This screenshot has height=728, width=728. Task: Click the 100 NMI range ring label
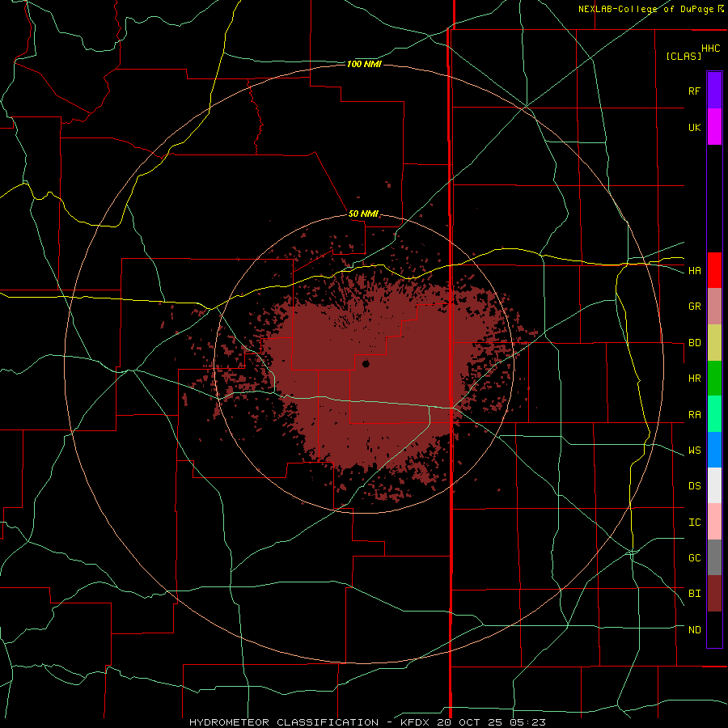click(x=364, y=64)
